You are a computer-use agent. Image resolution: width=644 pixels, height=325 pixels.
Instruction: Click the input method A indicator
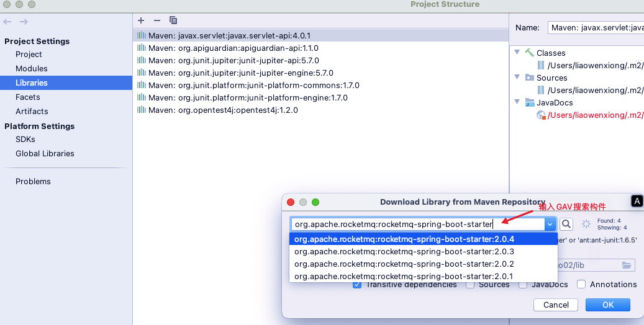pyautogui.click(x=637, y=201)
